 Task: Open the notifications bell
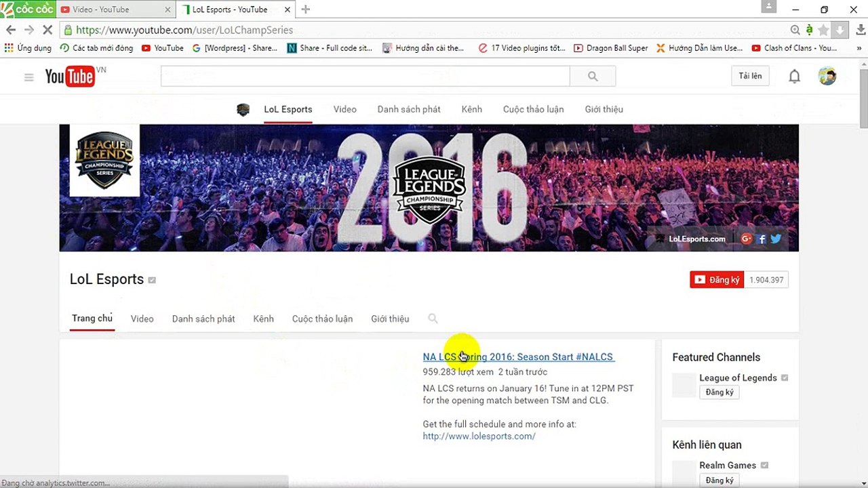(x=794, y=77)
